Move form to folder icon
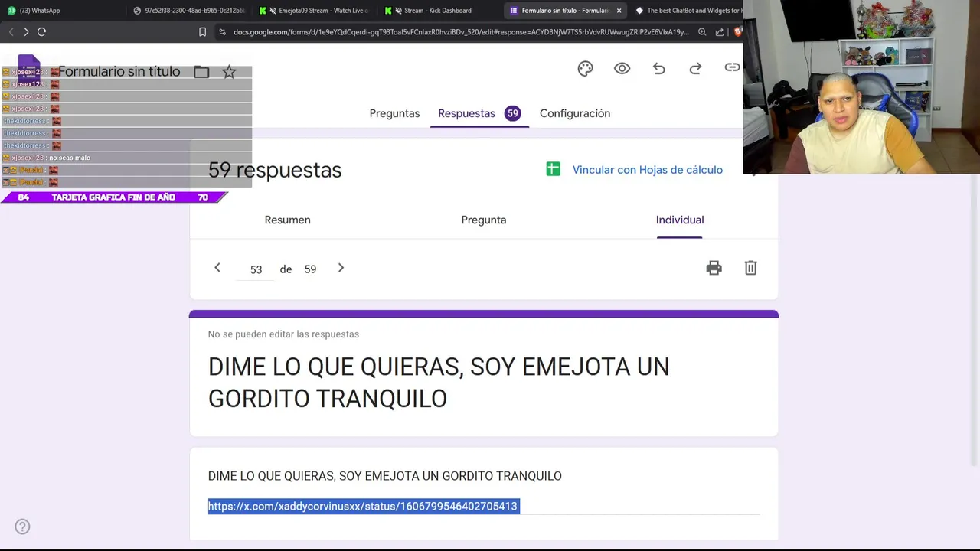This screenshot has height=551, width=980. [x=201, y=72]
